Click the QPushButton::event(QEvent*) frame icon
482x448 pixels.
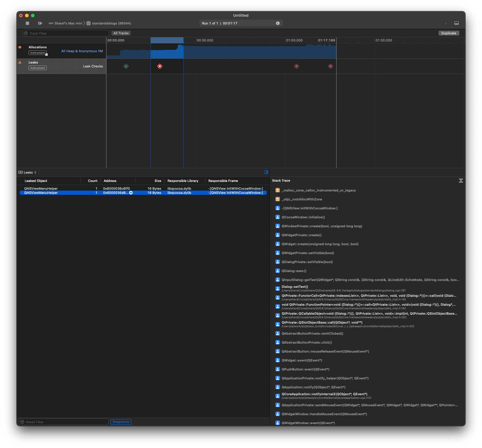pyautogui.click(x=278, y=369)
